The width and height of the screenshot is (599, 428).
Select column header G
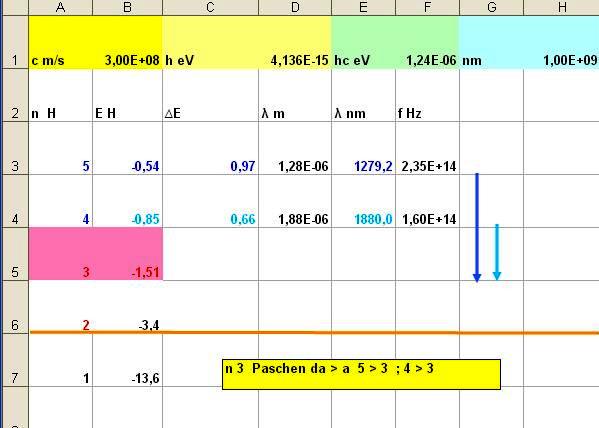(492, 7)
